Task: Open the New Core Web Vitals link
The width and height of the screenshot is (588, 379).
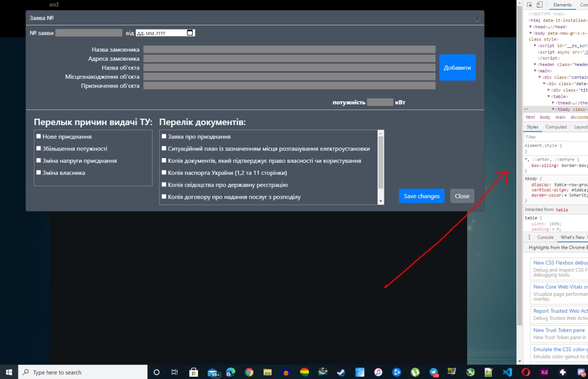Action: [x=560, y=287]
